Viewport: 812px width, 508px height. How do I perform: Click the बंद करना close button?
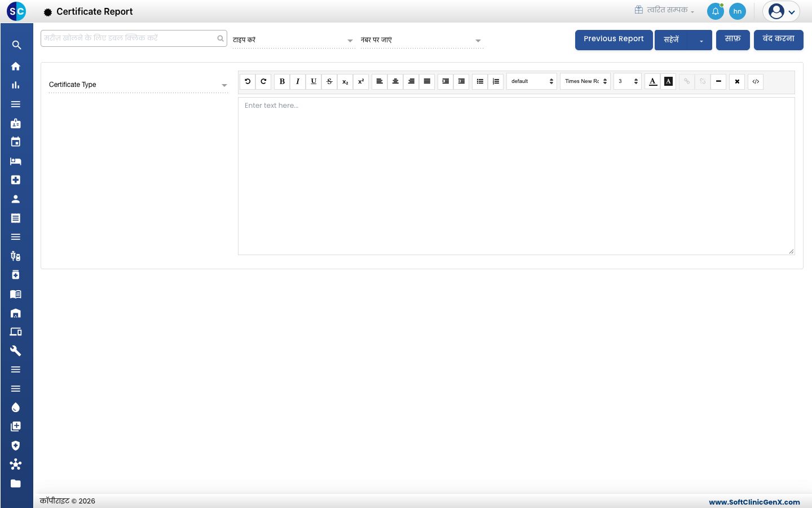click(778, 40)
